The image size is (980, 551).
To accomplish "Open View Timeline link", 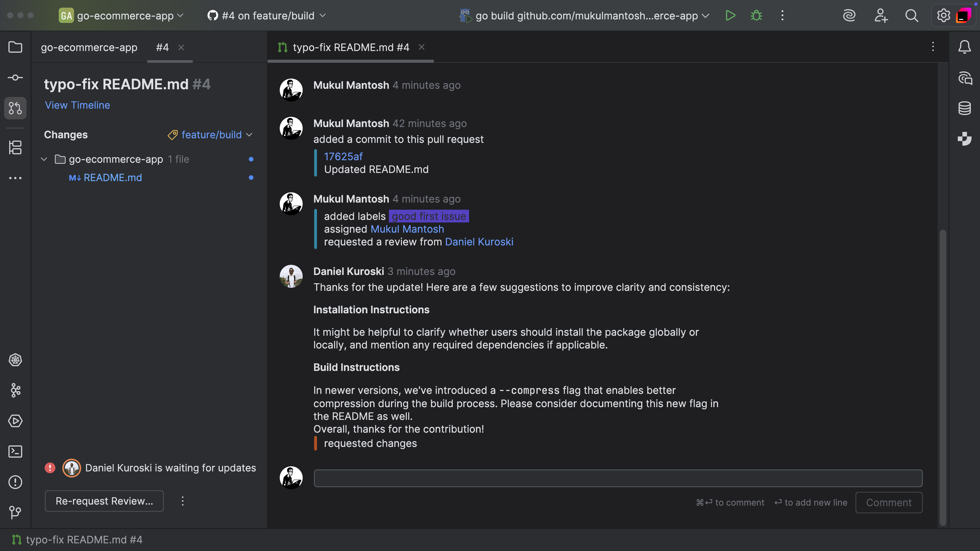I will click(77, 105).
